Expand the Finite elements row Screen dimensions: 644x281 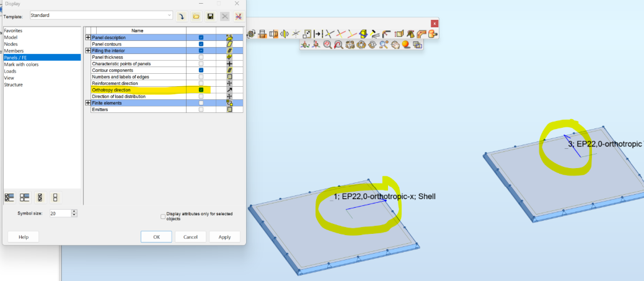click(x=88, y=103)
